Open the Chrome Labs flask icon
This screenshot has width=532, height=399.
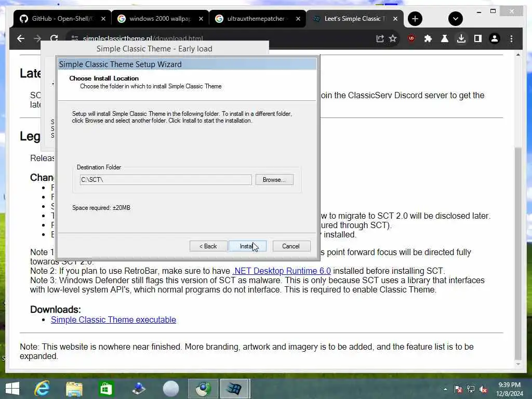coord(445,38)
